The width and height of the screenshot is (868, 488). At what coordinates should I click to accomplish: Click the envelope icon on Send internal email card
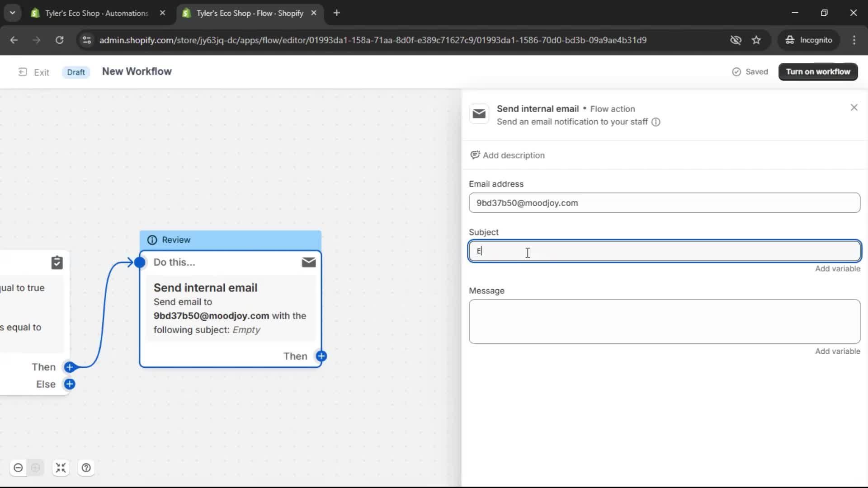pos(308,262)
